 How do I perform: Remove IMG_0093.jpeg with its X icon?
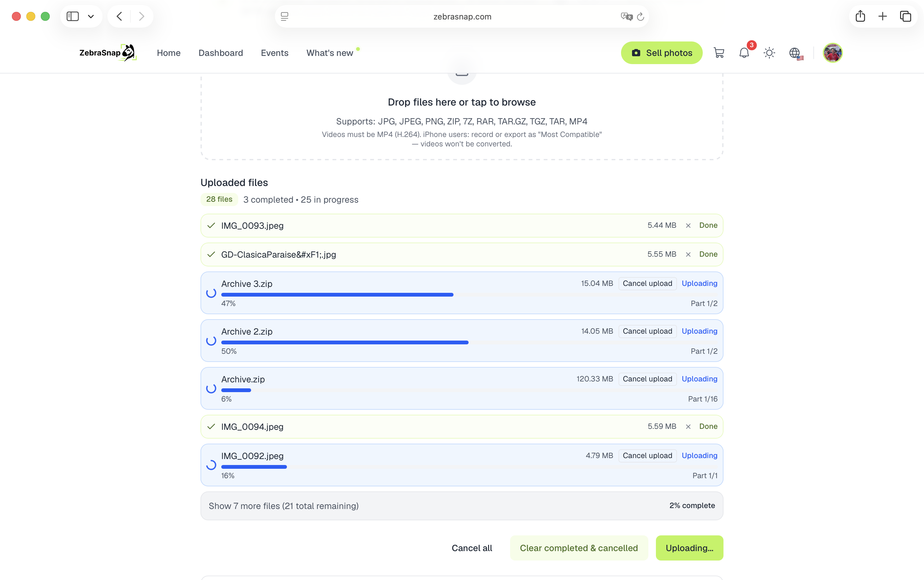click(688, 226)
